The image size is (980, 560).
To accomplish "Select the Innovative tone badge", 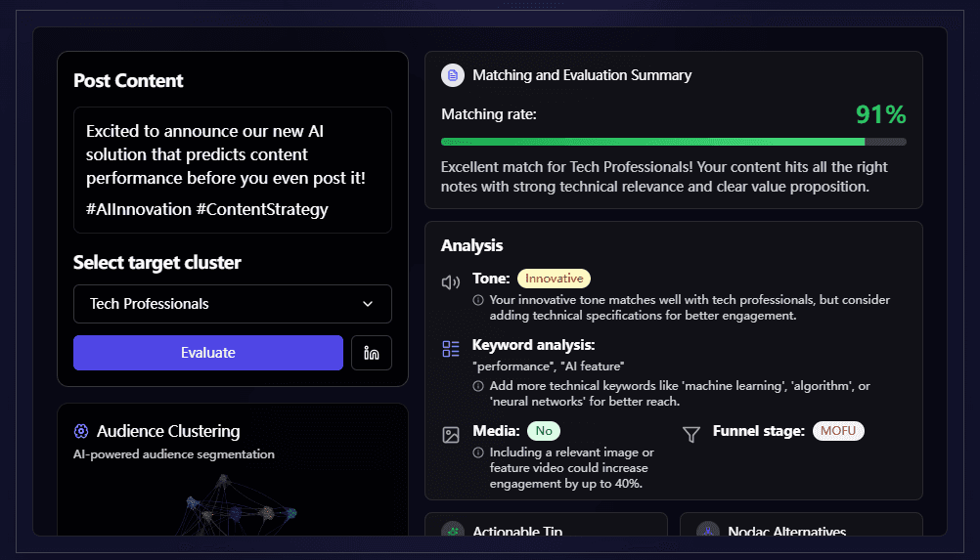I will [554, 279].
